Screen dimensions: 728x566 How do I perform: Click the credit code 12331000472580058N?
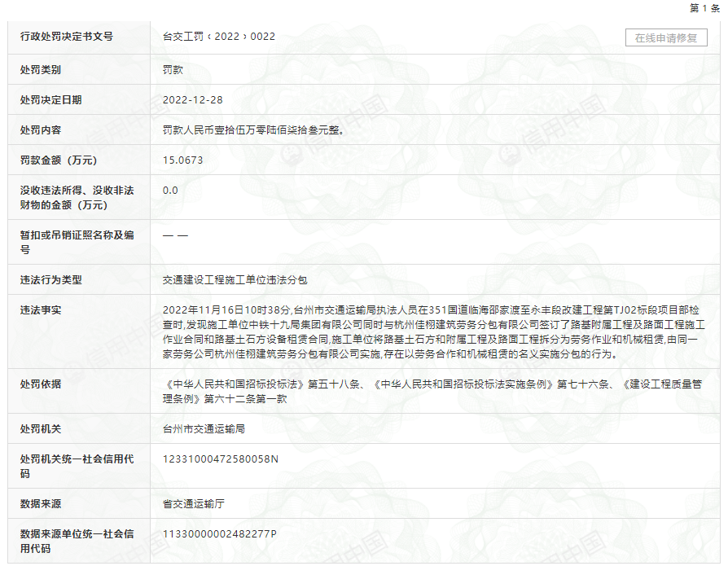[221, 459]
